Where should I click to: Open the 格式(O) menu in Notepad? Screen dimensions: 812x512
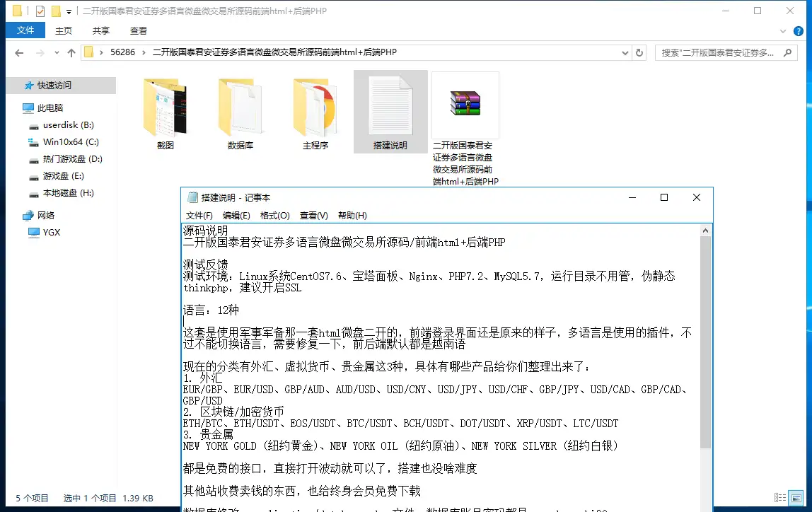click(274, 216)
